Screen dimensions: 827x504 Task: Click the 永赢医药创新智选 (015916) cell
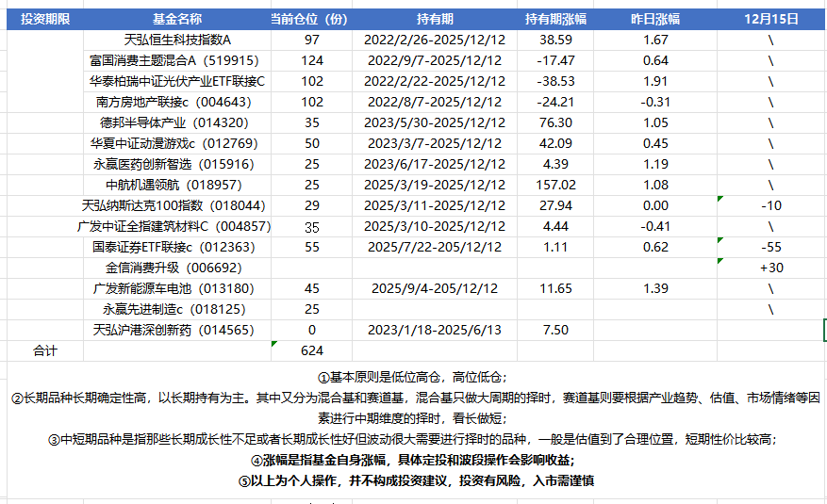177,164
